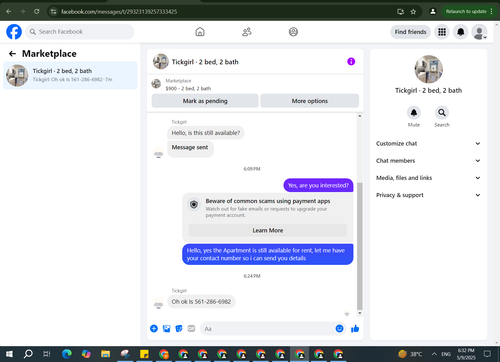
Task: Open Windows taskbar search
Action: tap(28, 354)
